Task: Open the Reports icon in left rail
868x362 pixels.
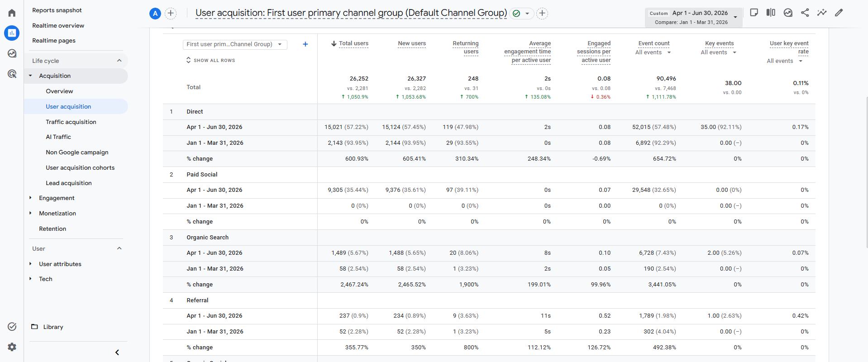Action: pyautogui.click(x=12, y=33)
